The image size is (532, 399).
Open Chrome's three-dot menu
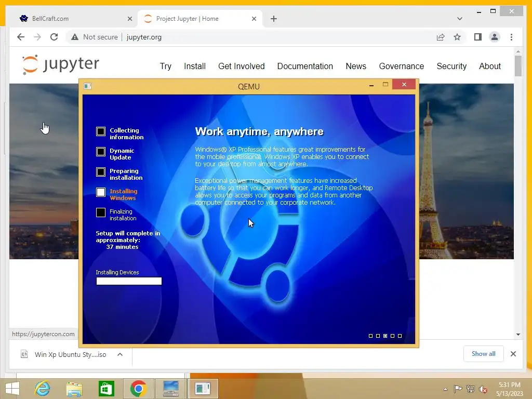click(x=511, y=37)
